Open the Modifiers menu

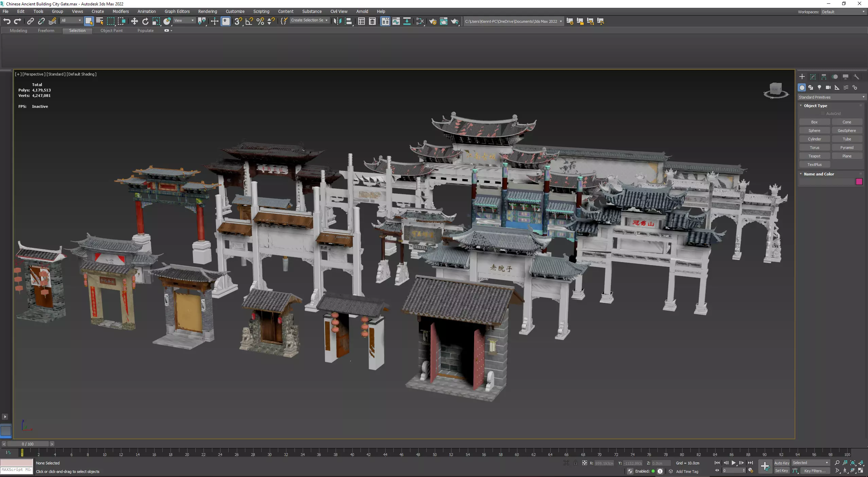(121, 11)
